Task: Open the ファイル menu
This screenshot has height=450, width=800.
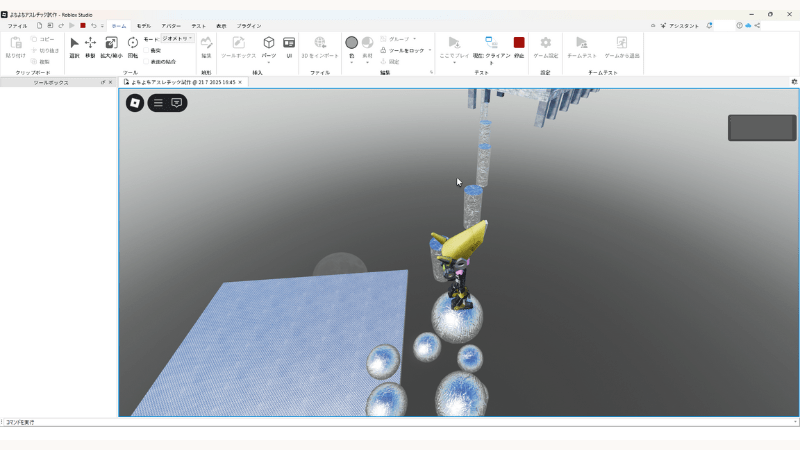Action: (17, 26)
